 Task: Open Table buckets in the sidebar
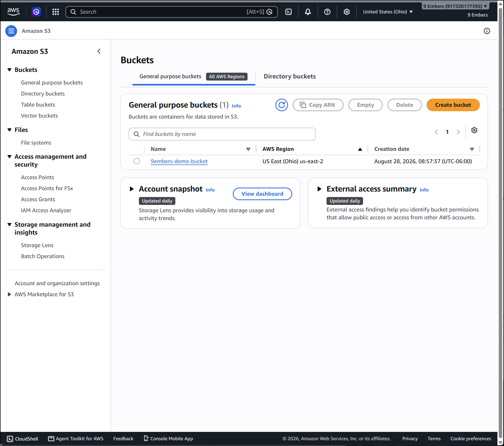tap(38, 105)
